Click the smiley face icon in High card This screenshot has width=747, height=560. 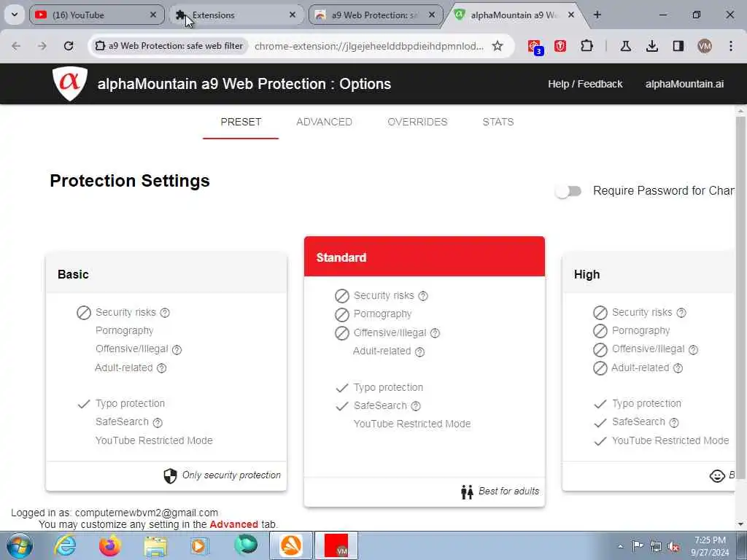point(717,475)
